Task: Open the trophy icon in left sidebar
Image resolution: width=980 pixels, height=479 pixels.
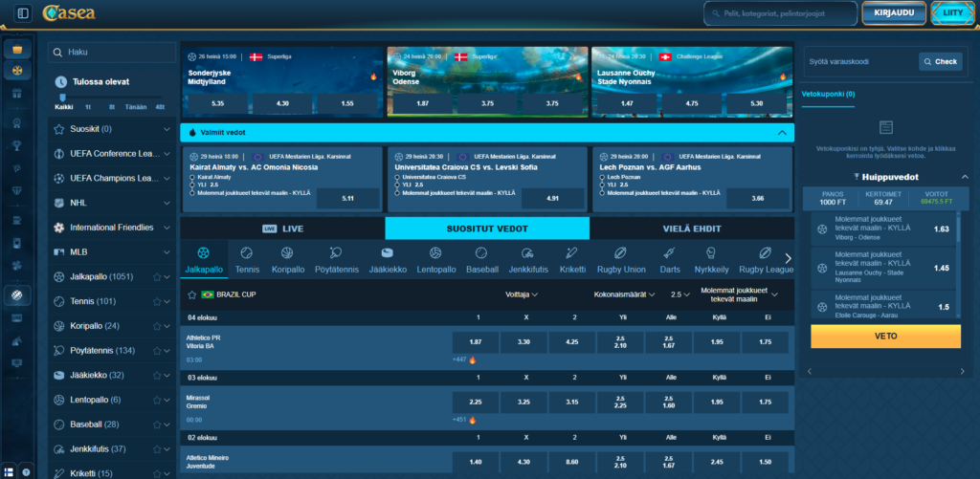Action: point(17,145)
